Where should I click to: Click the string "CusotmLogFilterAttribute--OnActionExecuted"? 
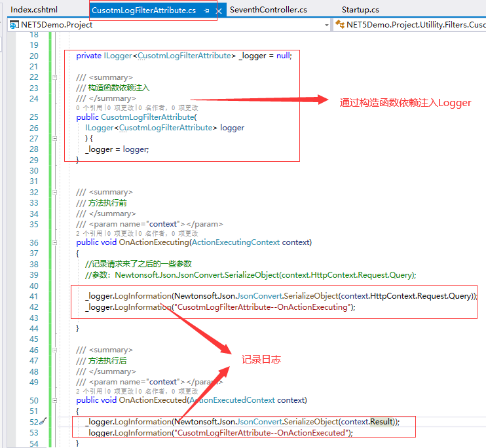tap(263, 433)
